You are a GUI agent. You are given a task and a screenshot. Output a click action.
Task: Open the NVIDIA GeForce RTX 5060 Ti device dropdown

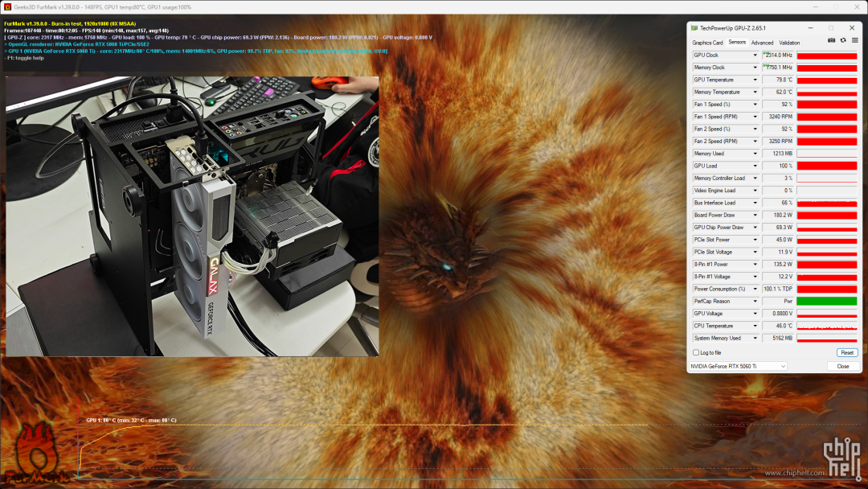(x=739, y=366)
